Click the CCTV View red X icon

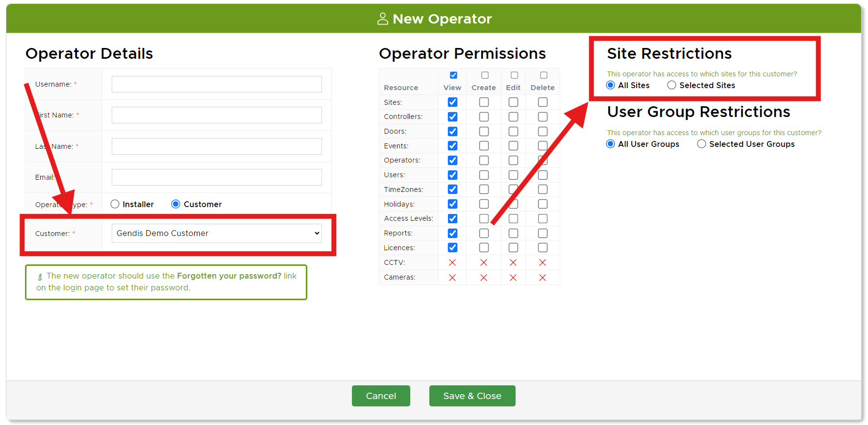click(452, 263)
